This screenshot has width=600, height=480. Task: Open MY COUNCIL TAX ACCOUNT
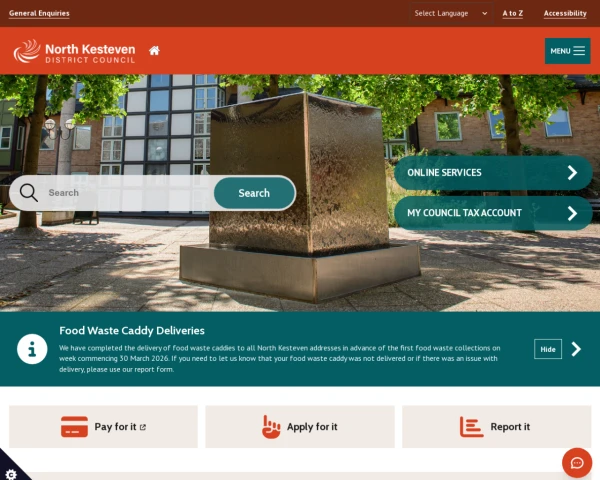click(x=493, y=213)
